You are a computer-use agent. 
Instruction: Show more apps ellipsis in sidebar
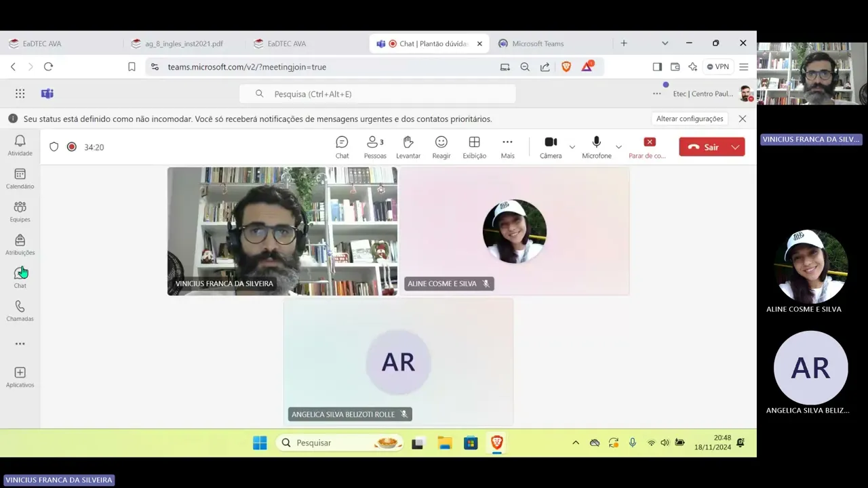click(x=20, y=344)
